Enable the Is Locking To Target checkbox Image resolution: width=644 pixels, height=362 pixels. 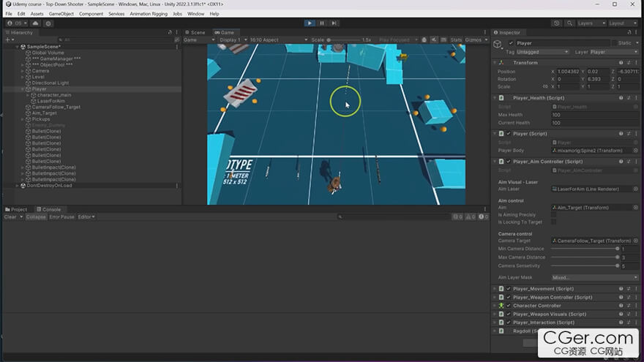point(554,222)
